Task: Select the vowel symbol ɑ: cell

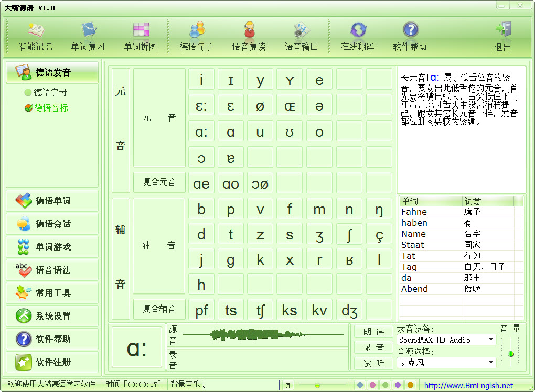Action: (201, 132)
